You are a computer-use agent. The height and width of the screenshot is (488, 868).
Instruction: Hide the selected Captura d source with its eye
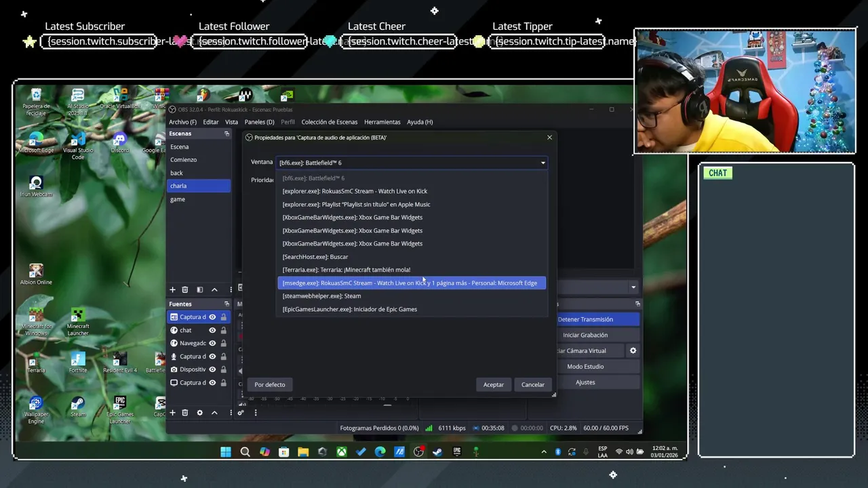coord(212,317)
